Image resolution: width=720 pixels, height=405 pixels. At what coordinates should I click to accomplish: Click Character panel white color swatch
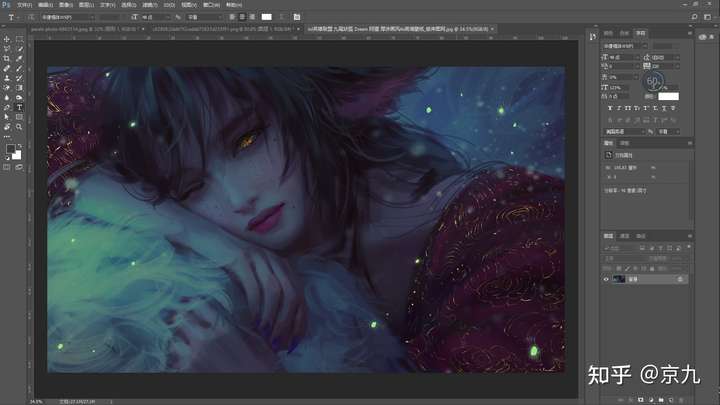(x=668, y=96)
